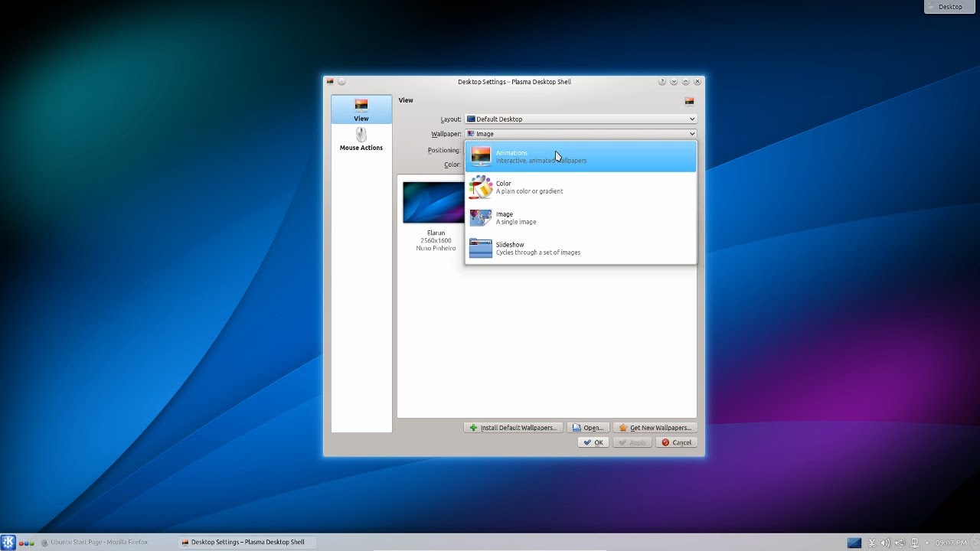Open the pager desktop preview in the panel
Image resolution: width=980 pixels, height=551 pixels.
click(x=854, y=543)
